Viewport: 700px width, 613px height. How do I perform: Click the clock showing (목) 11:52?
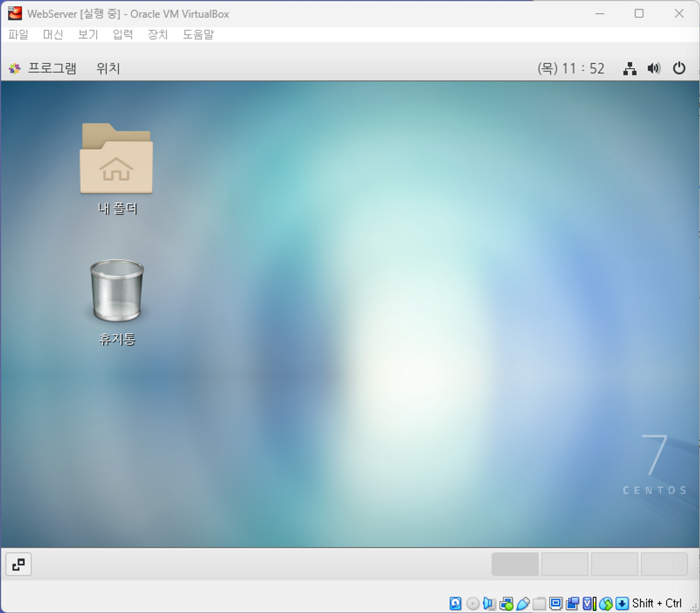[571, 68]
